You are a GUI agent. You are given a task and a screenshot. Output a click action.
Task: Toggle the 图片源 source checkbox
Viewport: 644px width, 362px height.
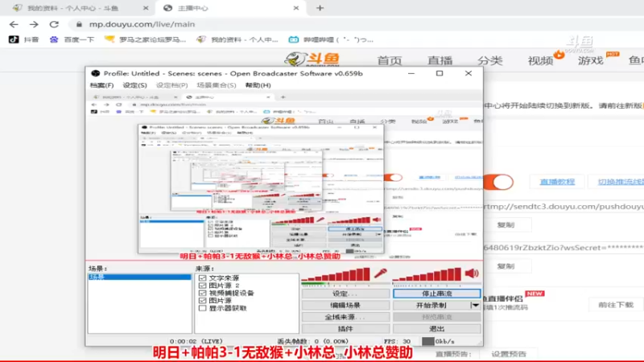pos(203,300)
